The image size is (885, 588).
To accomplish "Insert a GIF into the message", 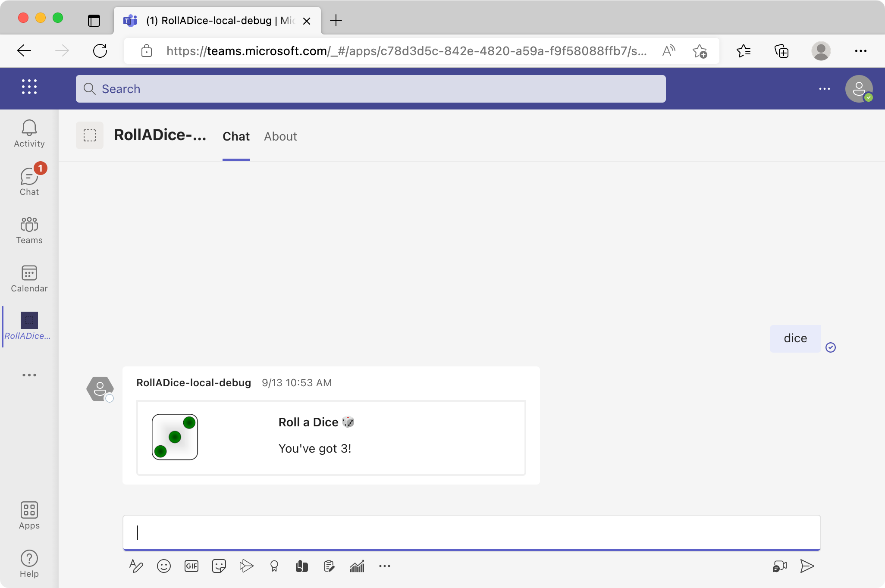I will pyautogui.click(x=191, y=566).
